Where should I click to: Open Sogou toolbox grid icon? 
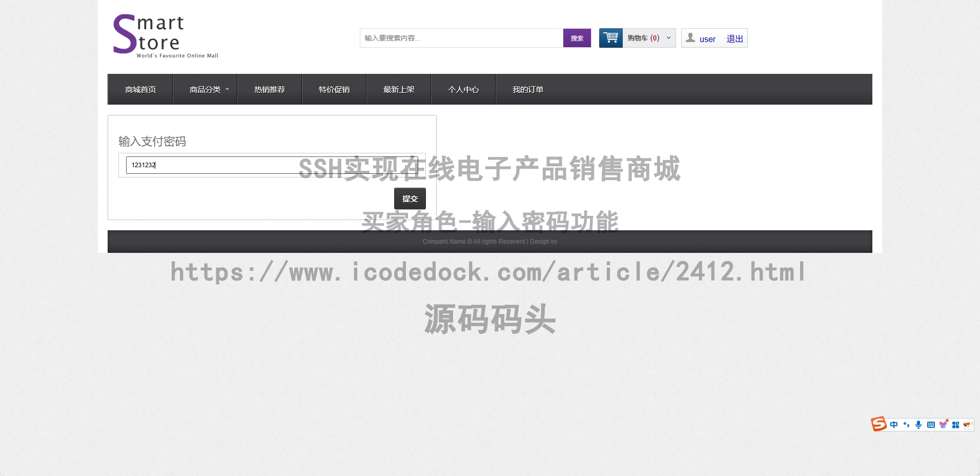(x=955, y=425)
